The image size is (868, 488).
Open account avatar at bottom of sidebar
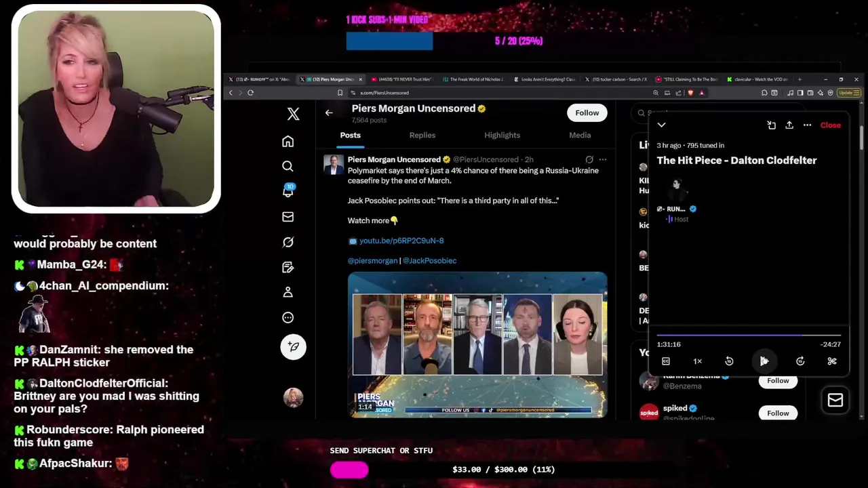point(293,397)
